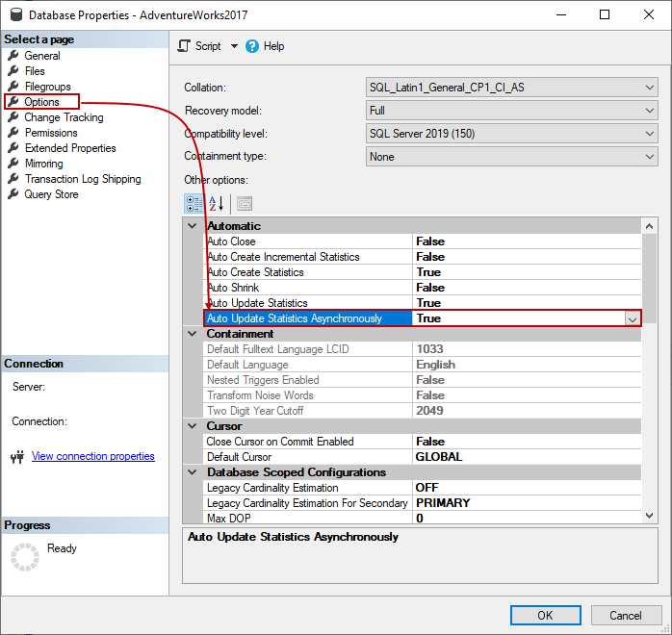672x635 pixels.
Task: Click the wrench icon beside Files
Action: point(13,70)
